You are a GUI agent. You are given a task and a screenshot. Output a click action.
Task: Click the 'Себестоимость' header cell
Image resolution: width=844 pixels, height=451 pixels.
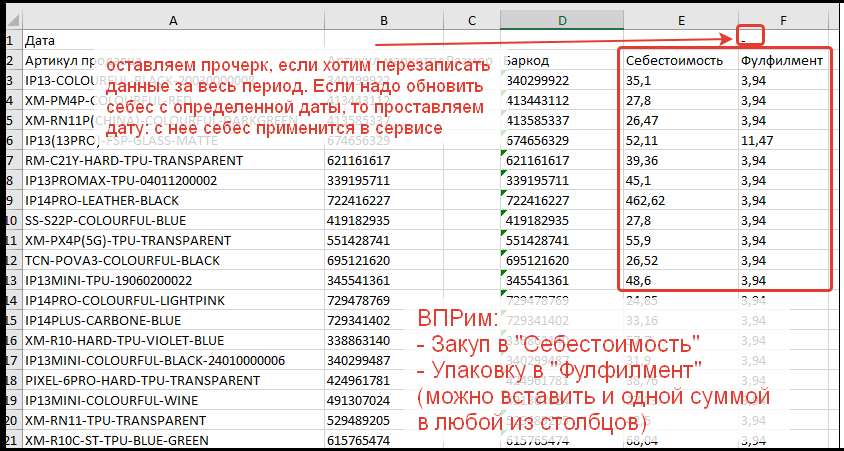pyautogui.click(x=681, y=60)
